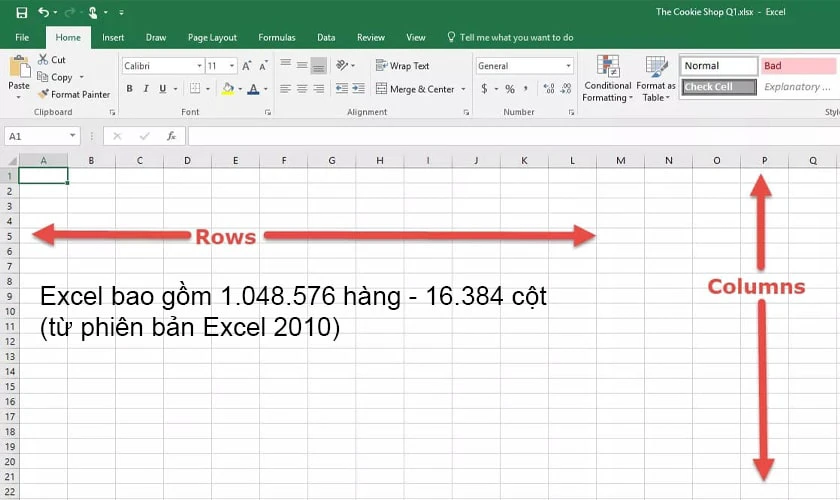Click the Cancel X in formula bar
Viewport: 840px width, 500px height.
point(117,136)
